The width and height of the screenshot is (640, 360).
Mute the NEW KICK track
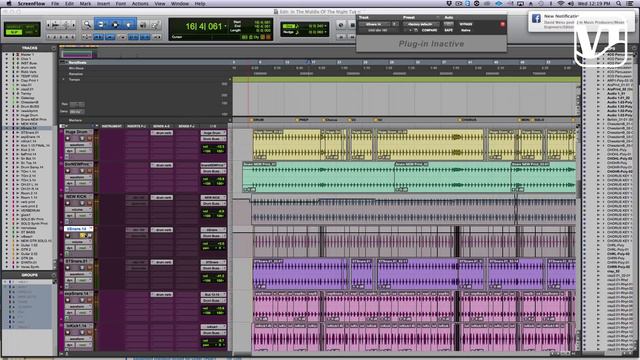89,203
